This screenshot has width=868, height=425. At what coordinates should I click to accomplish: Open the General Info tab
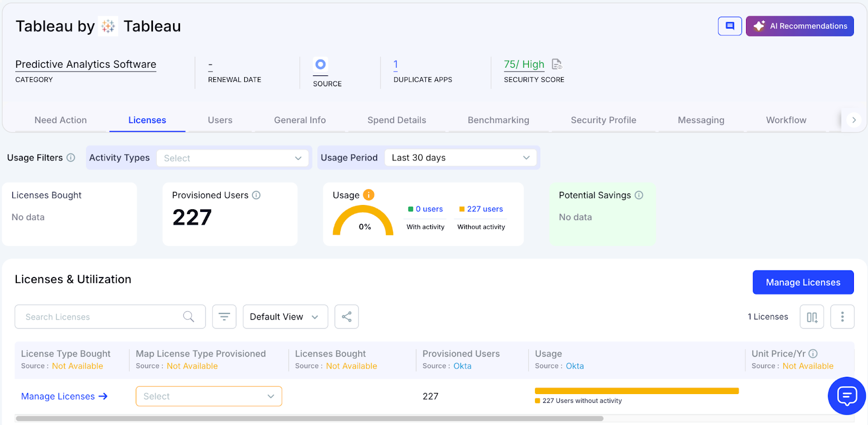[x=300, y=120]
